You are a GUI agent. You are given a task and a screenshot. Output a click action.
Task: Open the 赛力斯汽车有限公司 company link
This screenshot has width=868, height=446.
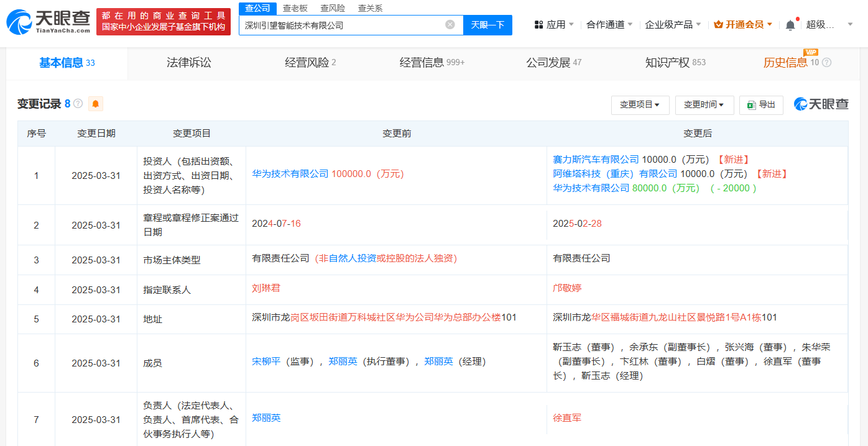pyautogui.click(x=596, y=160)
